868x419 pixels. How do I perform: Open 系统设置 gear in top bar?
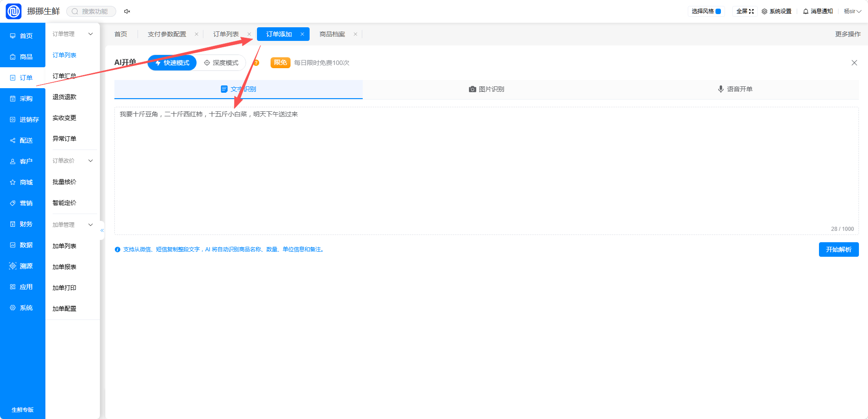pos(776,11)
